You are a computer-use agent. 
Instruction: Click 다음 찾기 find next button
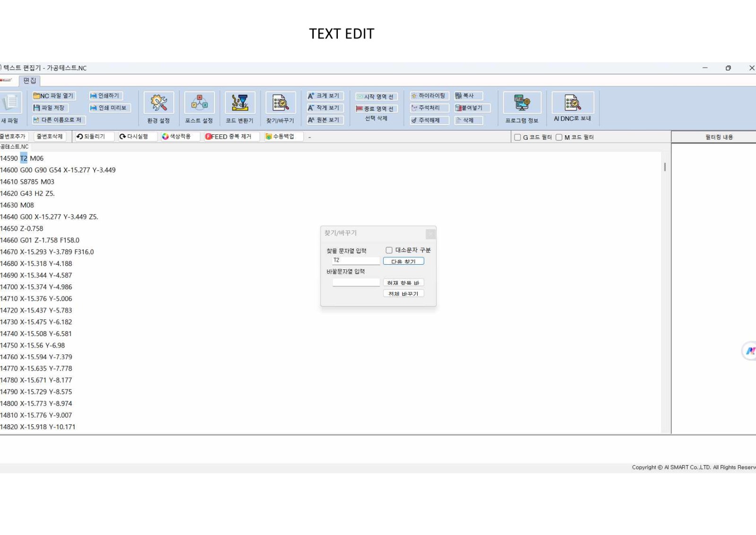coord(404,261)
